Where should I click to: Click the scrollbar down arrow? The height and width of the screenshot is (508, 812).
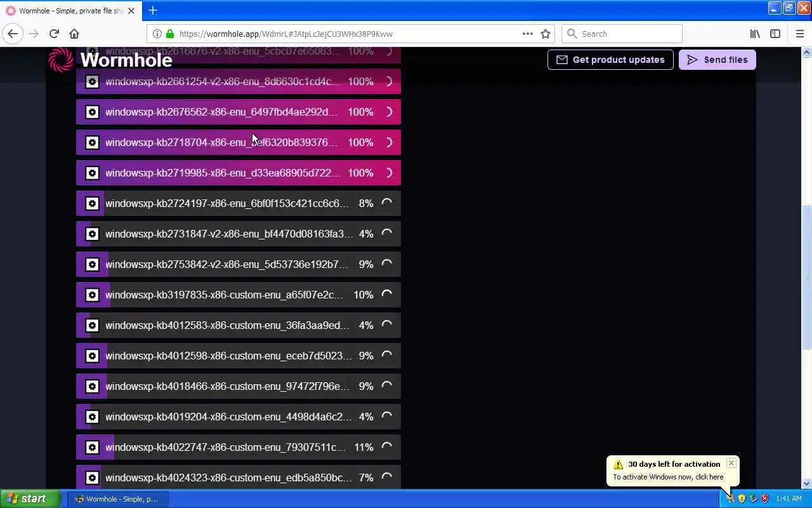pyautogui.click(x=807, y=484)
